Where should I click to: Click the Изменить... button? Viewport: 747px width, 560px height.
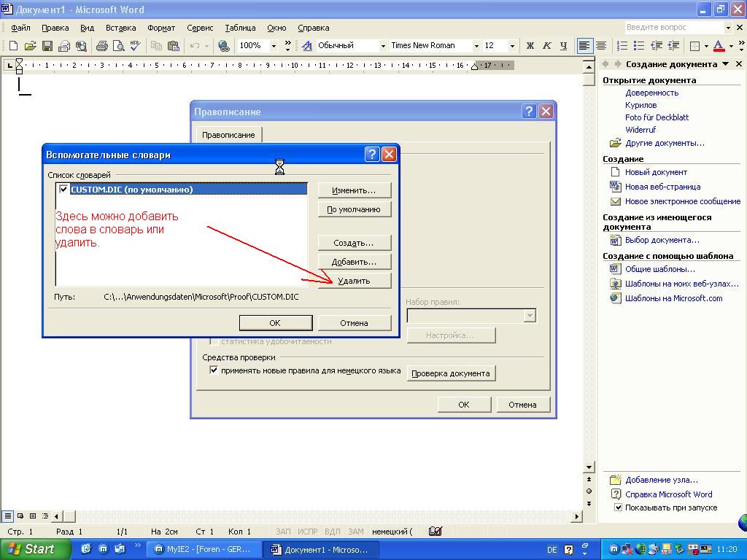tap(354, 190)
